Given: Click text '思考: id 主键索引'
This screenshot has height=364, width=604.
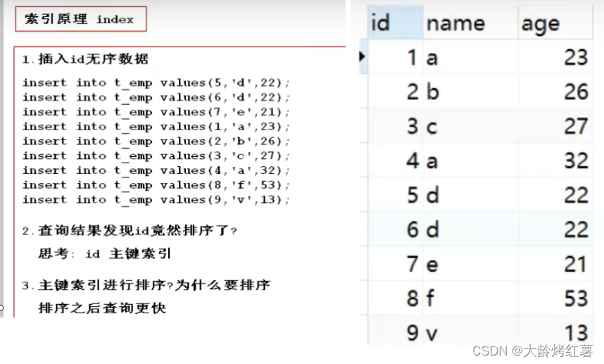Looking at the screenshot, I should [x=104, y=253].
